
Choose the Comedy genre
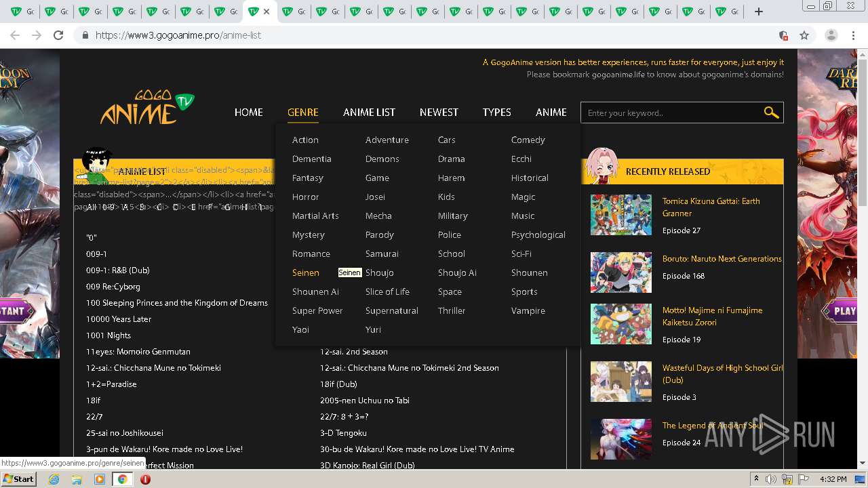528,140
